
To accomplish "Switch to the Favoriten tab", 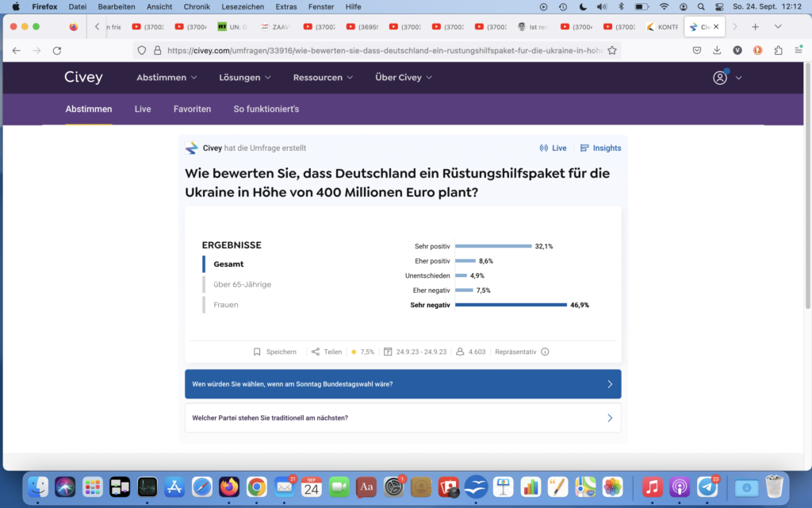I will click(192, 109).
